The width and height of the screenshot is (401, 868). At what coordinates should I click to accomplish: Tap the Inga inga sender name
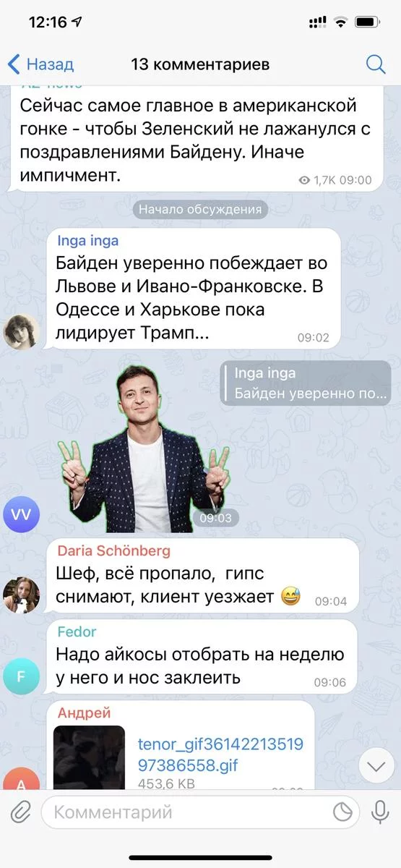pos(87,241)
